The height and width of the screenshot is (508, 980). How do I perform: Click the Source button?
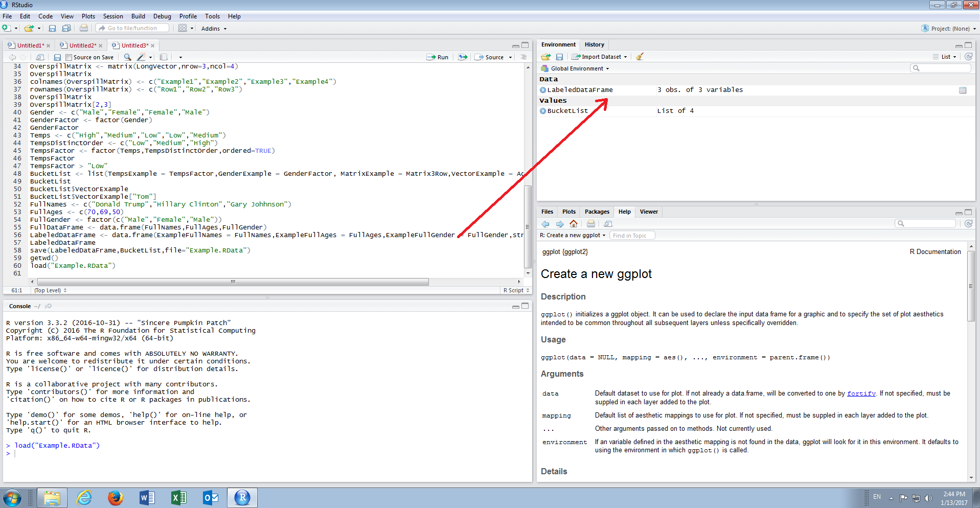tap(489, 57)
